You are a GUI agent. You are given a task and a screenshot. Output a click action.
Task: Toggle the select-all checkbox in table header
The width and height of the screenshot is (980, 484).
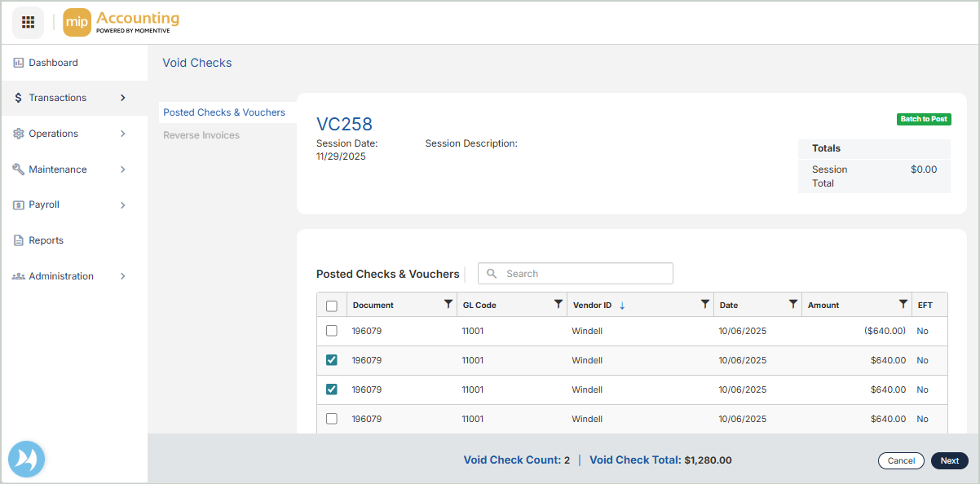coord(331,306)
